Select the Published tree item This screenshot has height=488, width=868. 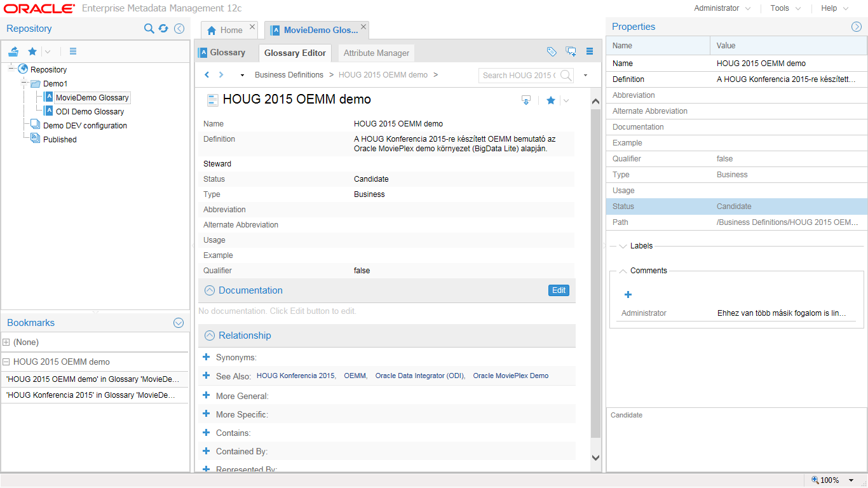coord(60,139)
